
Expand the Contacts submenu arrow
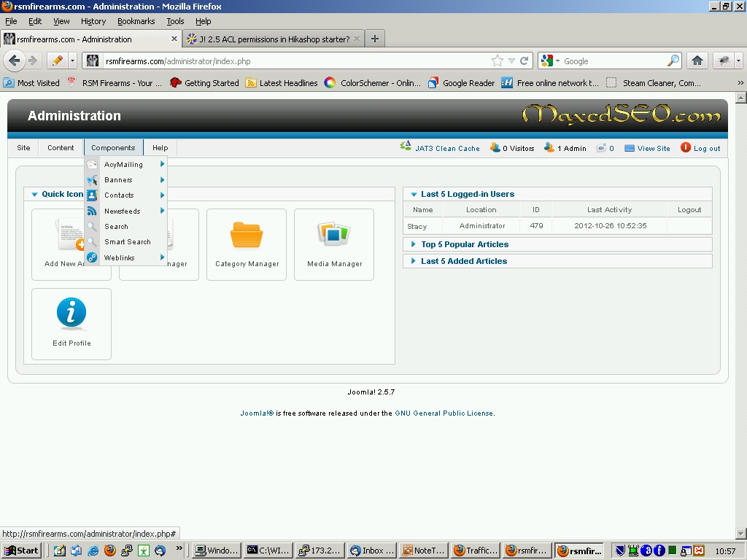click(163, 195)
